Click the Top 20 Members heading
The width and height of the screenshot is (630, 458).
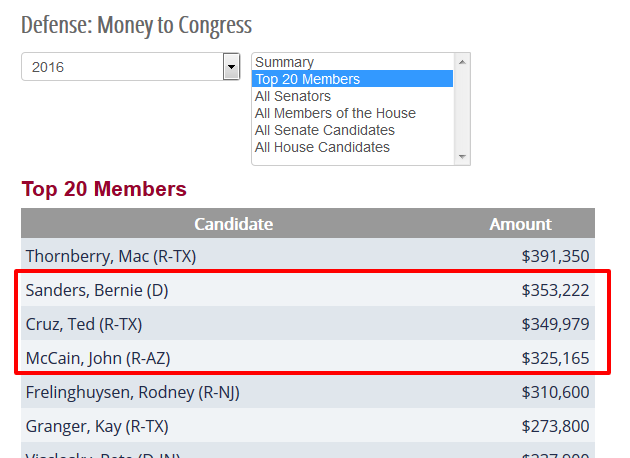104,189
